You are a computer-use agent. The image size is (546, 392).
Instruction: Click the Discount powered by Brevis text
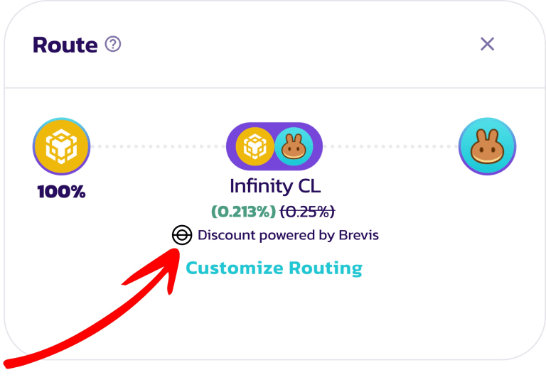click(288, 235)
